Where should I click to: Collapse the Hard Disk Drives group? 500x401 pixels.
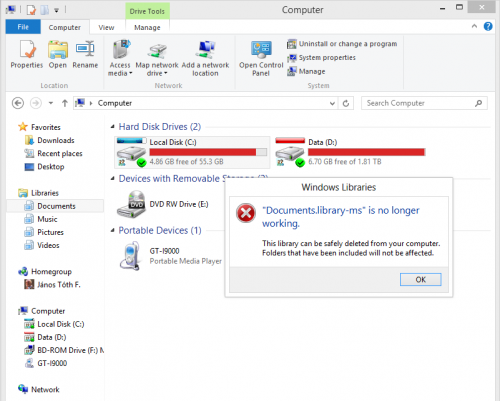[x=113, y=126]
